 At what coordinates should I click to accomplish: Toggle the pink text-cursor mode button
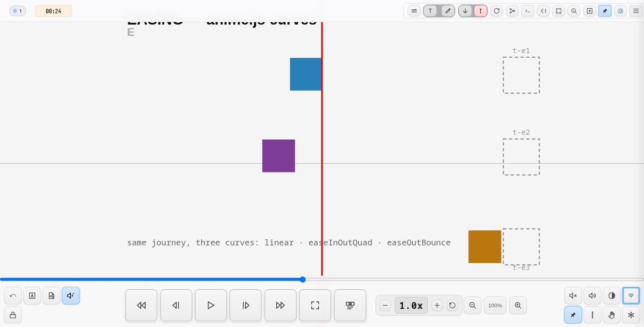[x=481, y=11]
